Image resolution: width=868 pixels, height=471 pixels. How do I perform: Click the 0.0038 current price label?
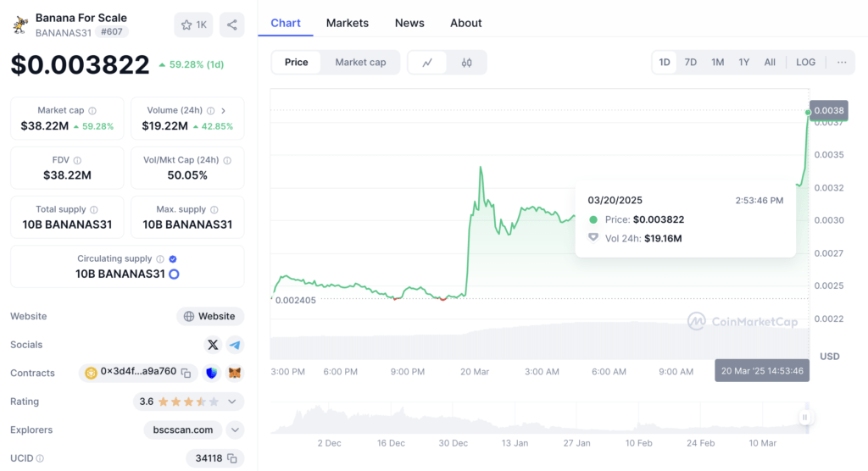point(829,111)
